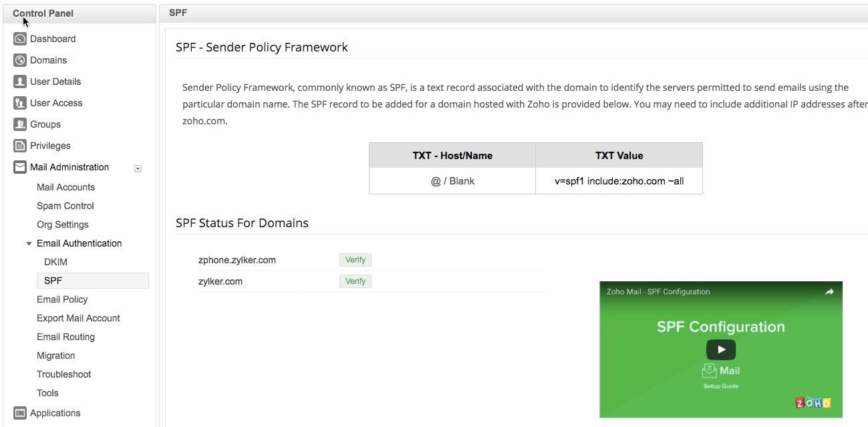Select the Privileges icon

coord(20,146)
